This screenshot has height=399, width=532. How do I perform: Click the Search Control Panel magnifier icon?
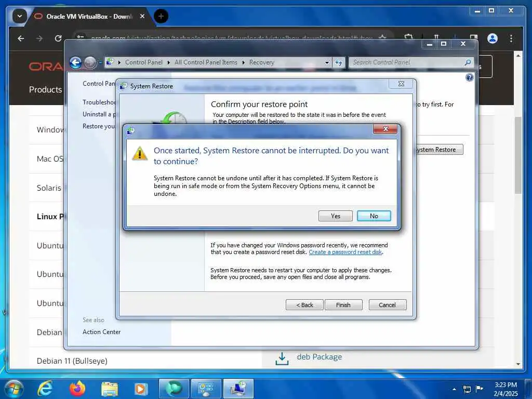468,62
